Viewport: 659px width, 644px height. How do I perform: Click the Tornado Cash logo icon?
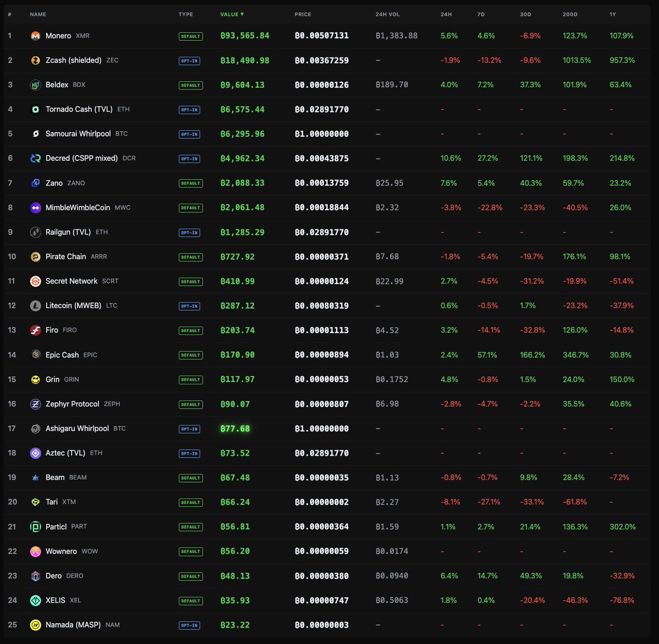tap(35, 109)
